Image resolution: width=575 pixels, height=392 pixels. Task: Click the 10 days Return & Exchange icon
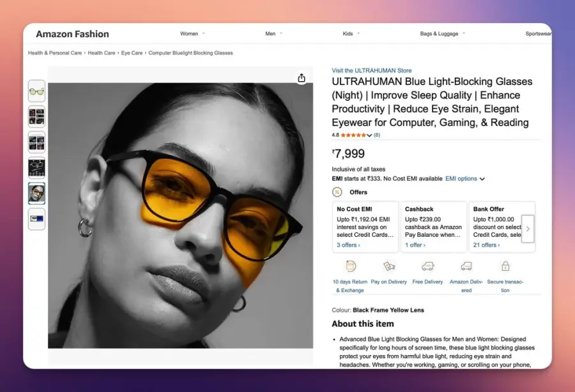tap(351, 266)
